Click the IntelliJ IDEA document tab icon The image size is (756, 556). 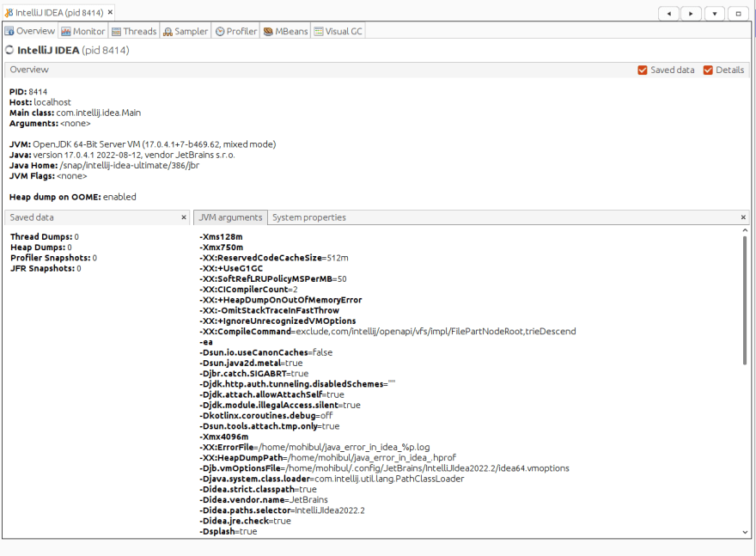[x=9, y=13]
